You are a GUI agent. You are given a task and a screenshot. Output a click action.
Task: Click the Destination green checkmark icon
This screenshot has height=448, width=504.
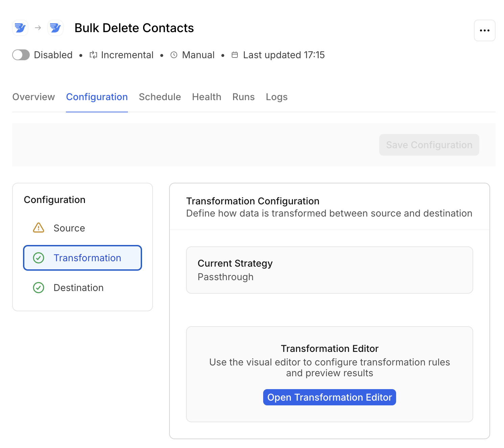pos(39,288)
